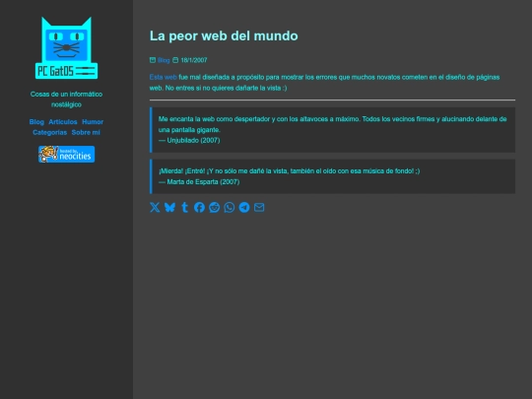
Task: Click the category icon beside Blog
Action: pyautogui.click(x=153, y=60)
